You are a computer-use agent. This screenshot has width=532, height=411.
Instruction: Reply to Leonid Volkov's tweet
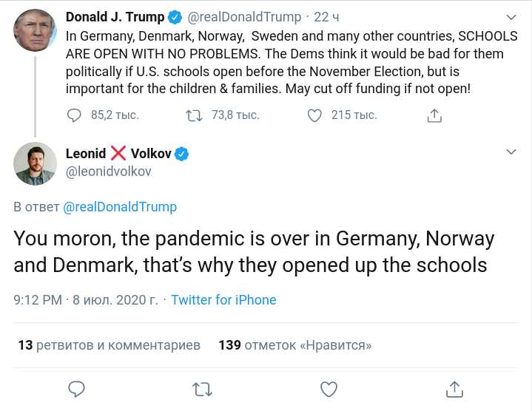pyautogui.click(x=78, y=388)
